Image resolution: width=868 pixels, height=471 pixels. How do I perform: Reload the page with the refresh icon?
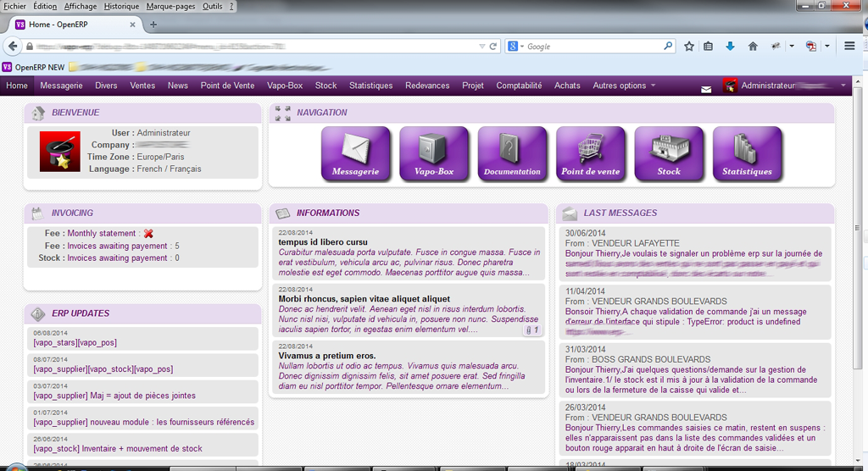(492, 47)
